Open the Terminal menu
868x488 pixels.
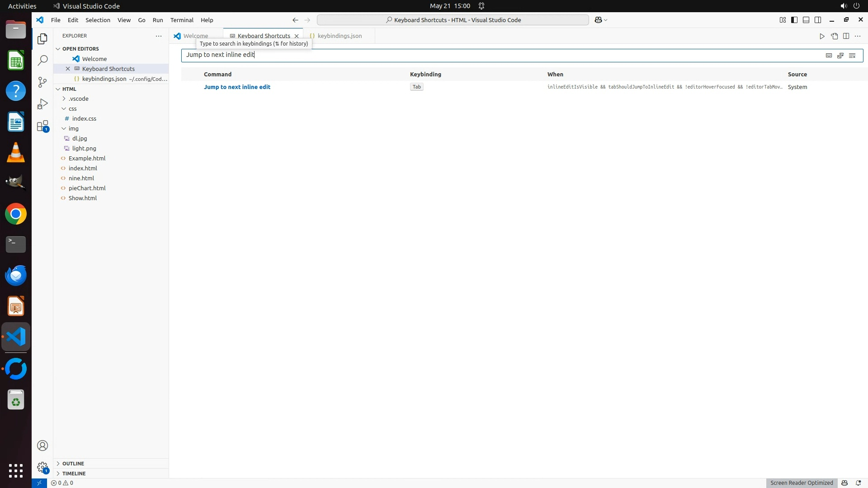(x=182, y=20)
